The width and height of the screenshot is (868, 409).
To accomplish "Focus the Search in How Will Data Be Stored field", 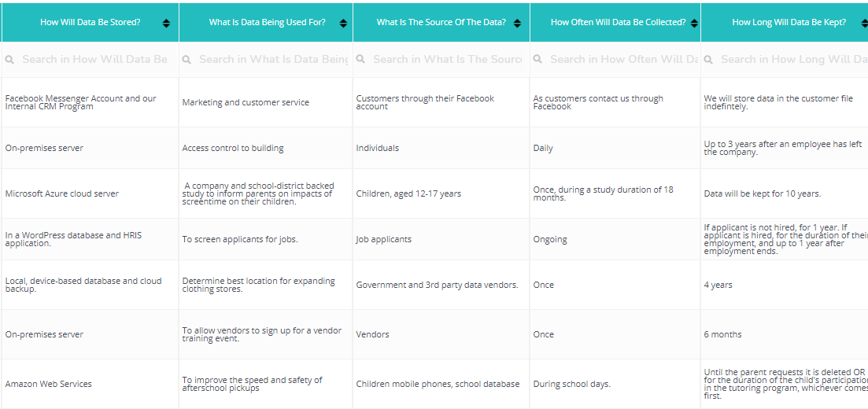I will pos(90,59).
